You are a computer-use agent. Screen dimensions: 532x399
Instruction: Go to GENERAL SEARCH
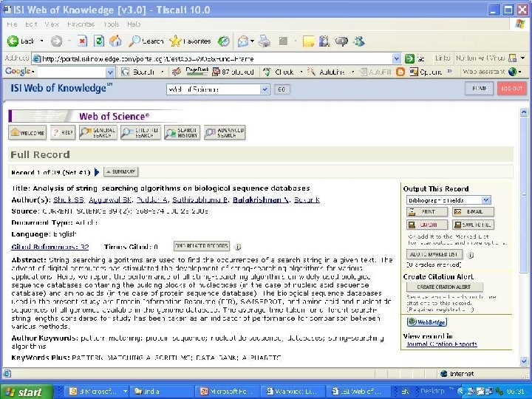pos(98,133)
